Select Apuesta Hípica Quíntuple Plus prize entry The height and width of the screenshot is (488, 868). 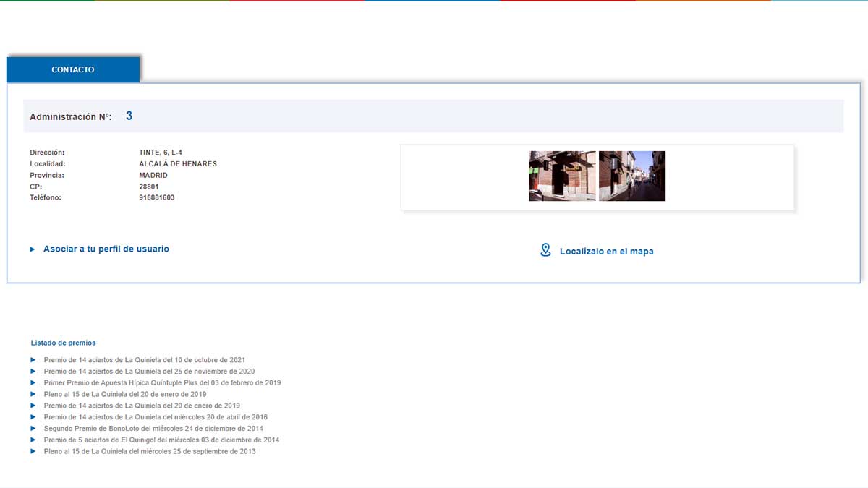coord(162,382)
